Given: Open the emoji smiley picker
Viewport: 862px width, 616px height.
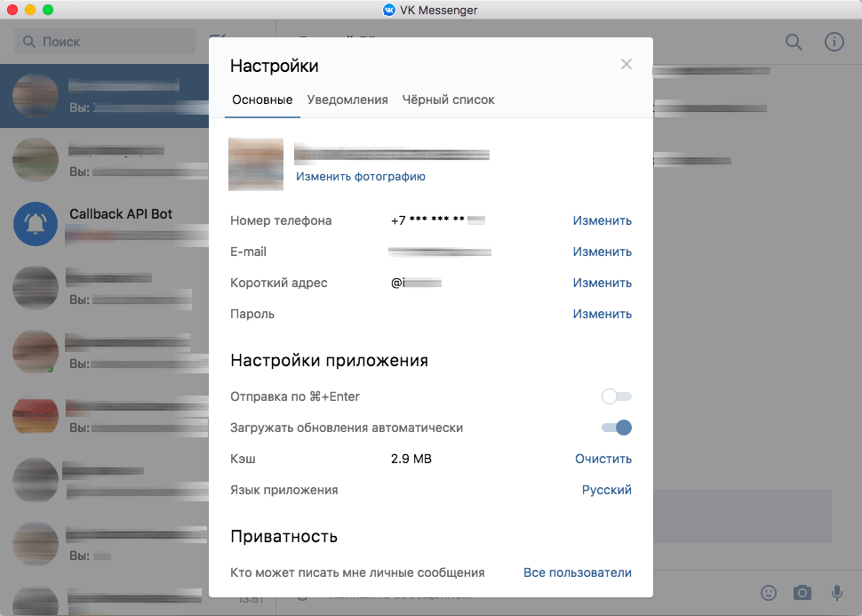Looking at the screenshot, I should 769,592.
